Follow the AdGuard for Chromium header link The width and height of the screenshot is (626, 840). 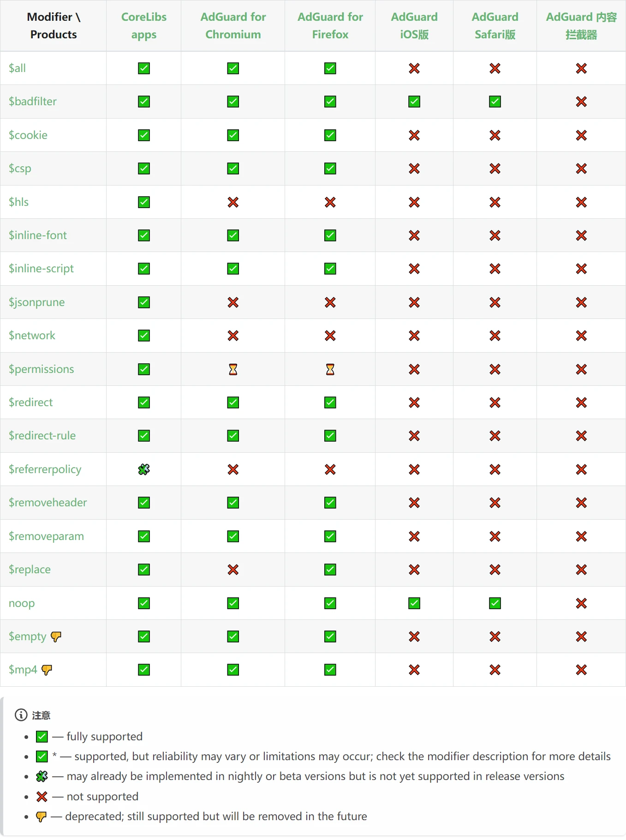(x=233, y=26)
